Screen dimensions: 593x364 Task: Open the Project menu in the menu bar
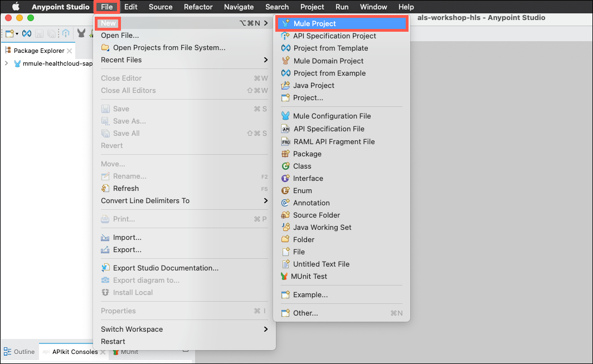tap(312, 7)
